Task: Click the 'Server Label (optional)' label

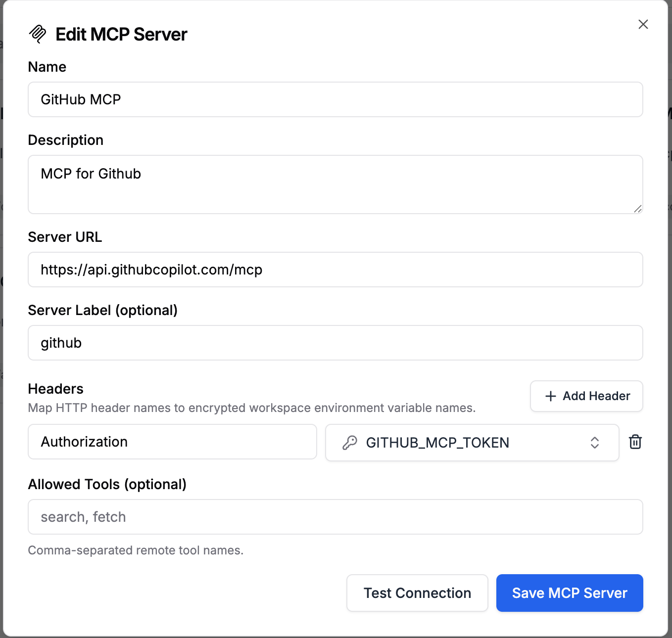Action: coord(102,310)
